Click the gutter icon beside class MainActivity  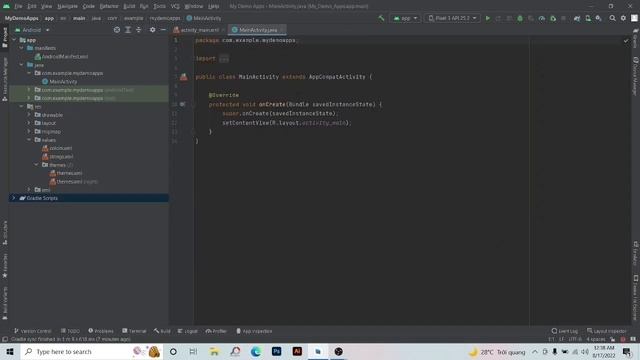tap(184, 77)
